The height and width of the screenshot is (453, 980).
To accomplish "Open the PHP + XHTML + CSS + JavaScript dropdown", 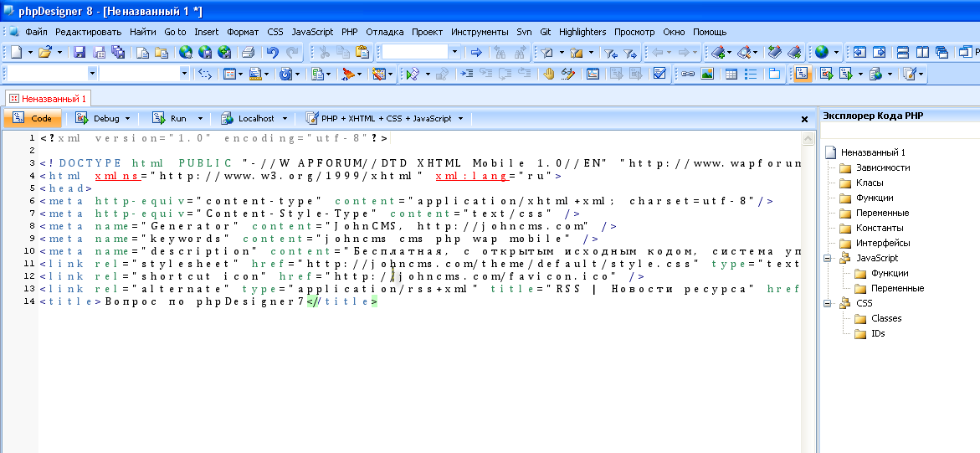I will click(x=460, y=119).
